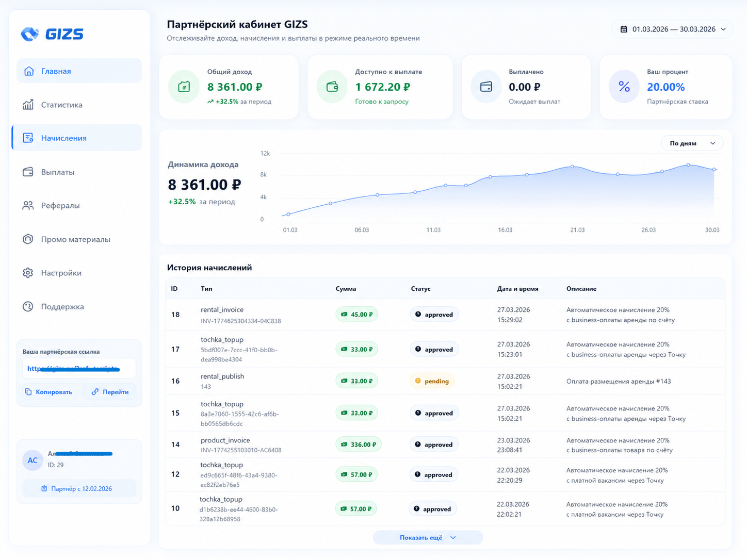Open the Поддержка support icon
Screen dimensions: 747x560
(x=28, y=306)
